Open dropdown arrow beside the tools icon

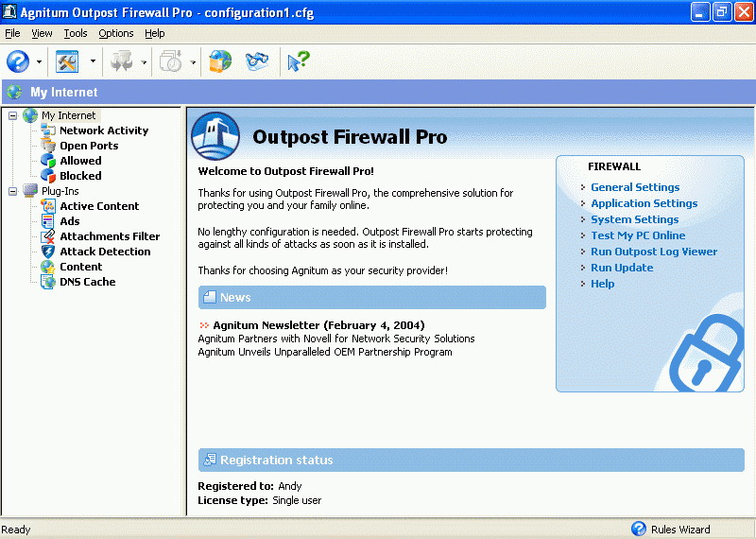point(93,61)
